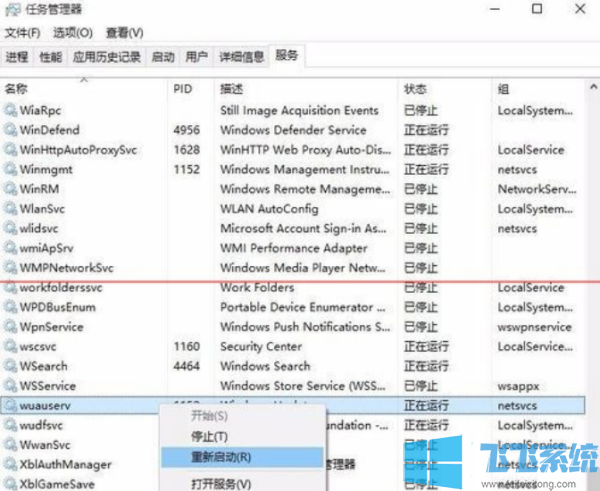Click the gear icon beside WPDBusEnum

(x=10, y=307)
